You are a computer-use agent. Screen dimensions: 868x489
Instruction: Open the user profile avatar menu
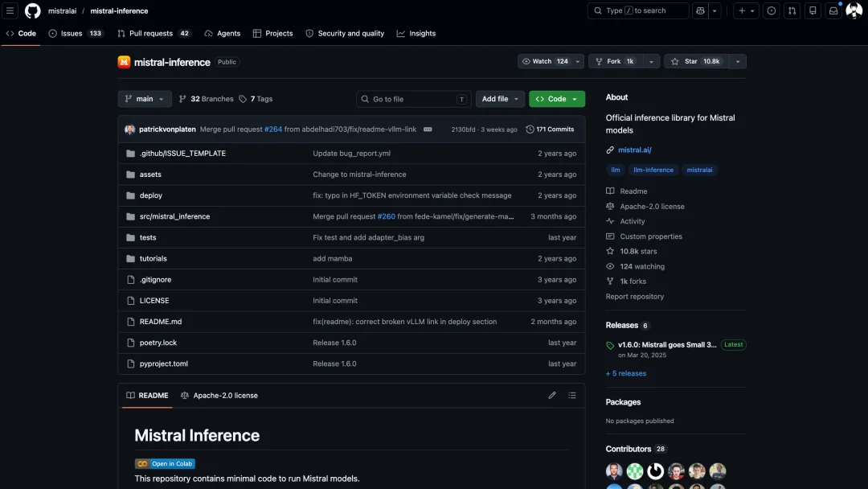coord(854,10)
